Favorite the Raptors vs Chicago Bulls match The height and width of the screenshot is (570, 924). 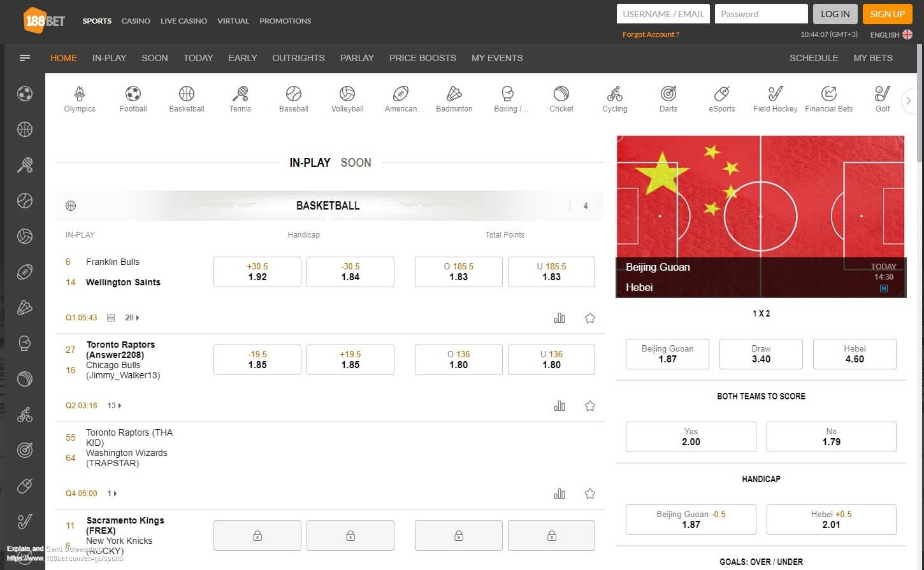pos(590,406)
